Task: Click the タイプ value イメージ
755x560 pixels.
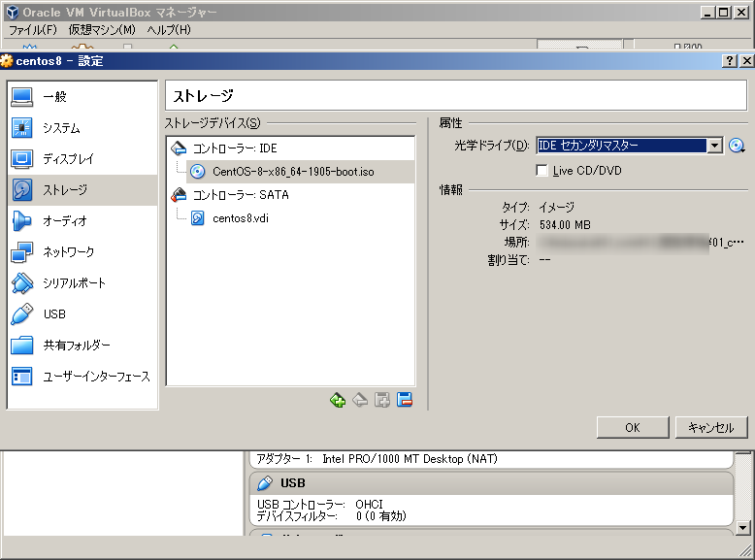Action: click(557, 208)
